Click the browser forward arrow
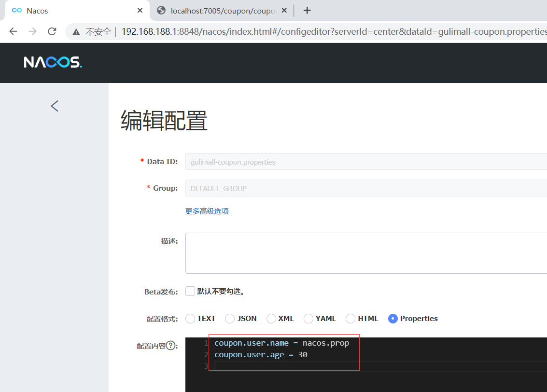Image resolution: width=547 pixels, height=392 pixels. (x=32, y=31)
